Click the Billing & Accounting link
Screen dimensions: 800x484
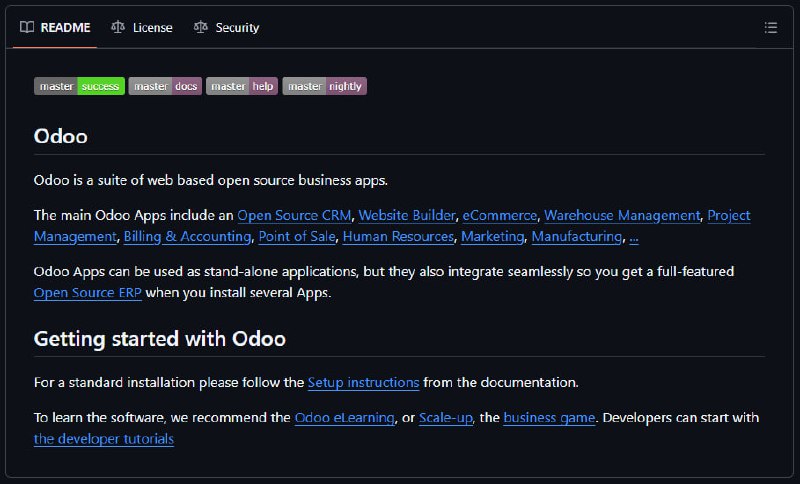point(187,237)
